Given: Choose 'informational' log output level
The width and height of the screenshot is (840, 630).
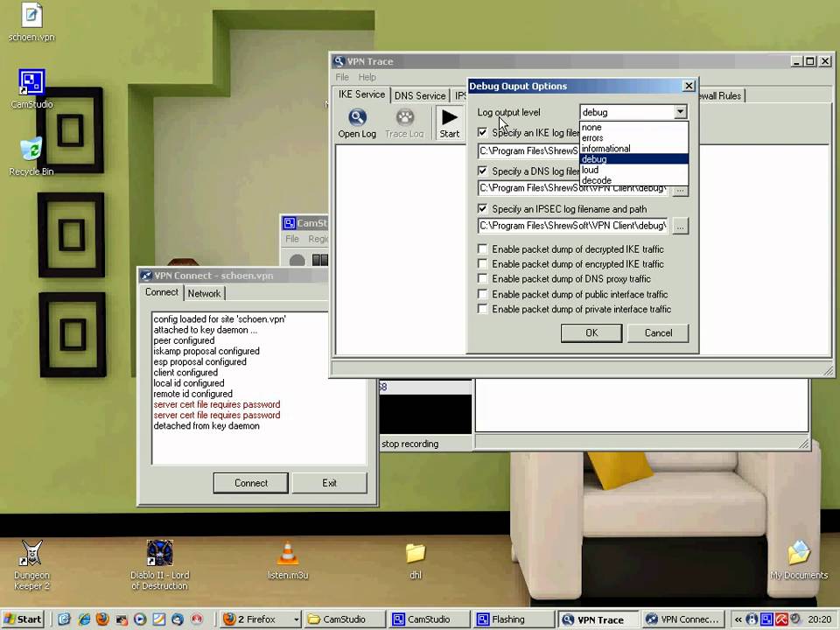Looking at the screenshot, I should (x=633, y=149).
